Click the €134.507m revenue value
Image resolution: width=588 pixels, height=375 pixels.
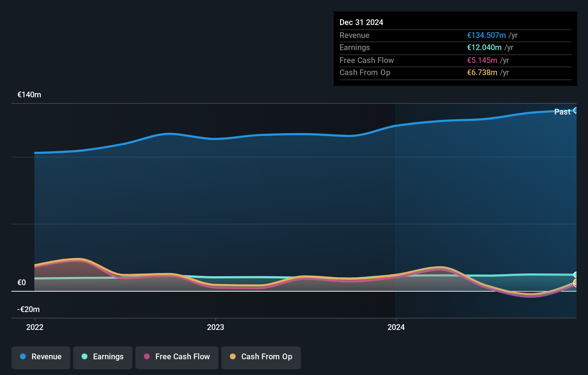click(486, 35)
